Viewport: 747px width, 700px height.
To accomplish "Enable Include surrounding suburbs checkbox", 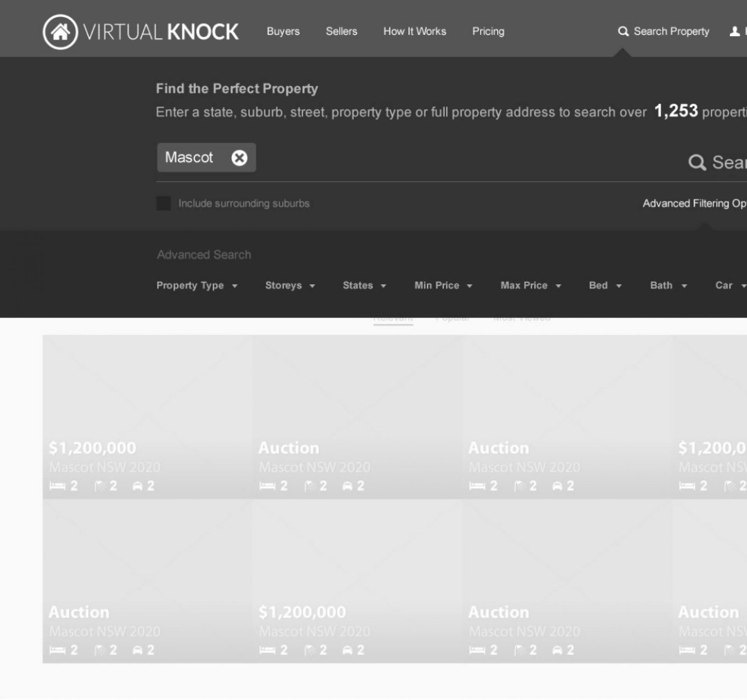I will click(x=164, y=203).
